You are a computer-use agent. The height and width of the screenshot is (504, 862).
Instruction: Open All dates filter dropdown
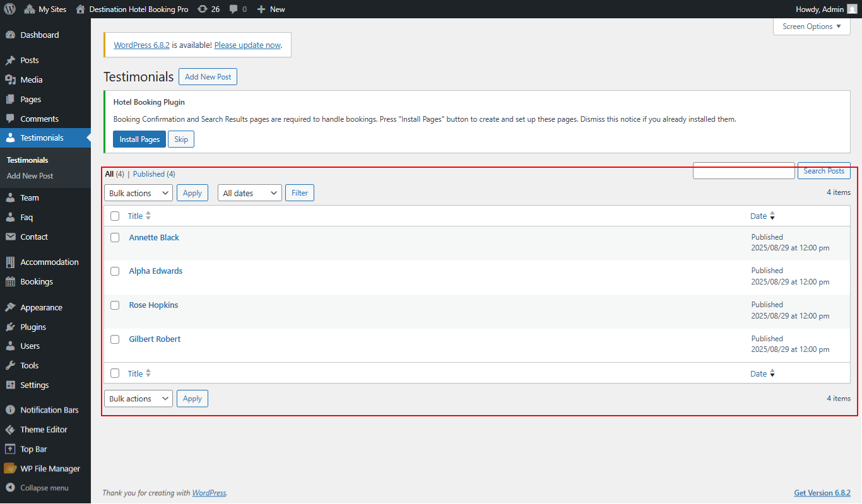tap(249, 193)
